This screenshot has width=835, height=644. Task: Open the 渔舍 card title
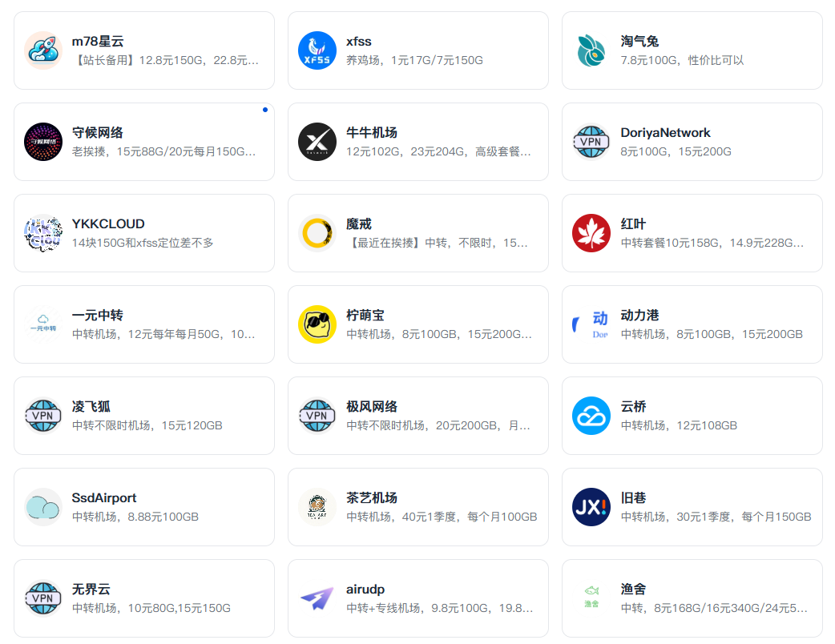click(x=633, y=590)
